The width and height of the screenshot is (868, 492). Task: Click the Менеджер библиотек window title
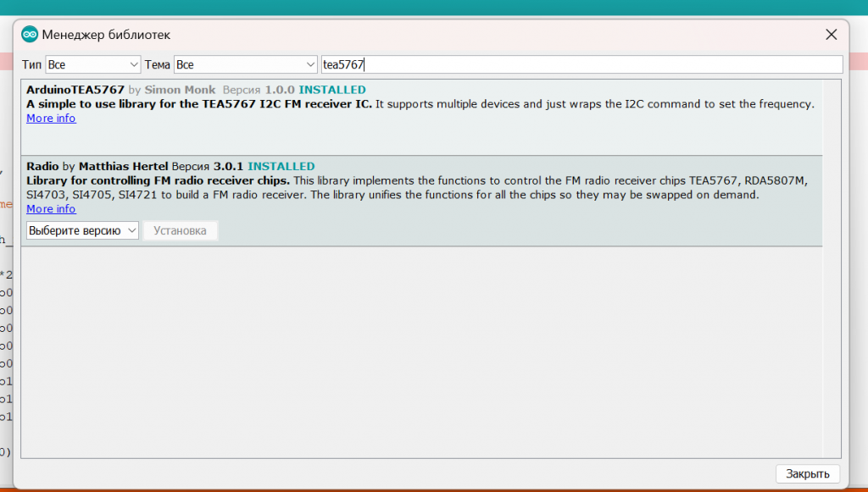[x=106, y=35]
